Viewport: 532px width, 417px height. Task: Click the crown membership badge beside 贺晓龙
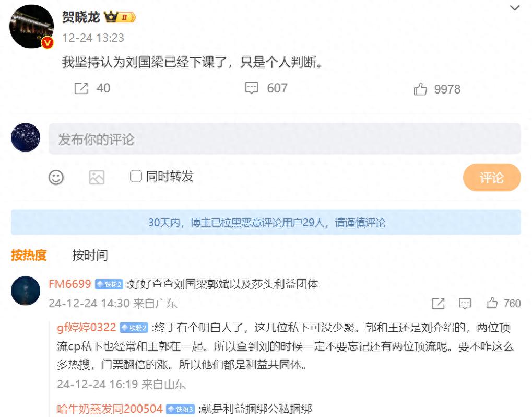120,17
